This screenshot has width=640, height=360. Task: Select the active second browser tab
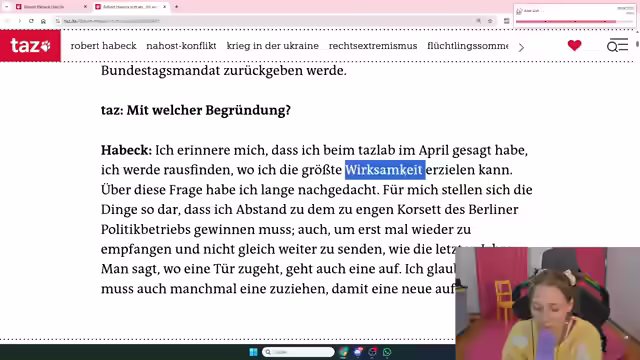tap(130, 7)
